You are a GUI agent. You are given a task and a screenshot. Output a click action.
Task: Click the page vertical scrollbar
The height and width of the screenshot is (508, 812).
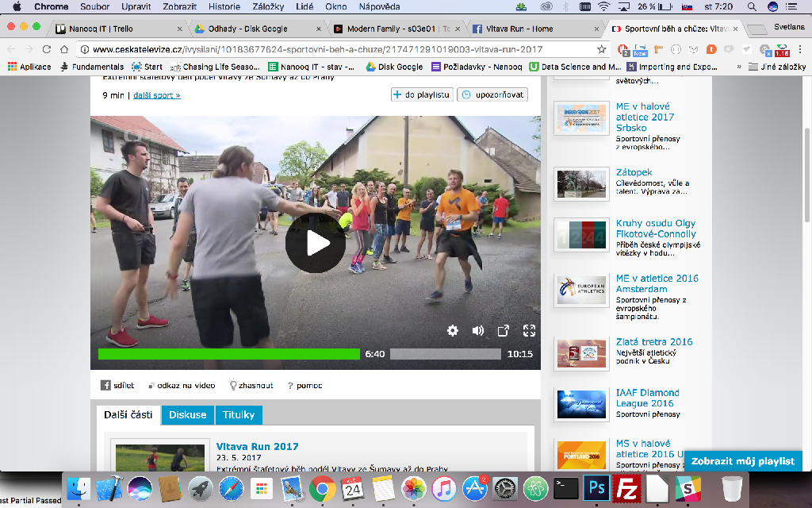pos(808,175)
